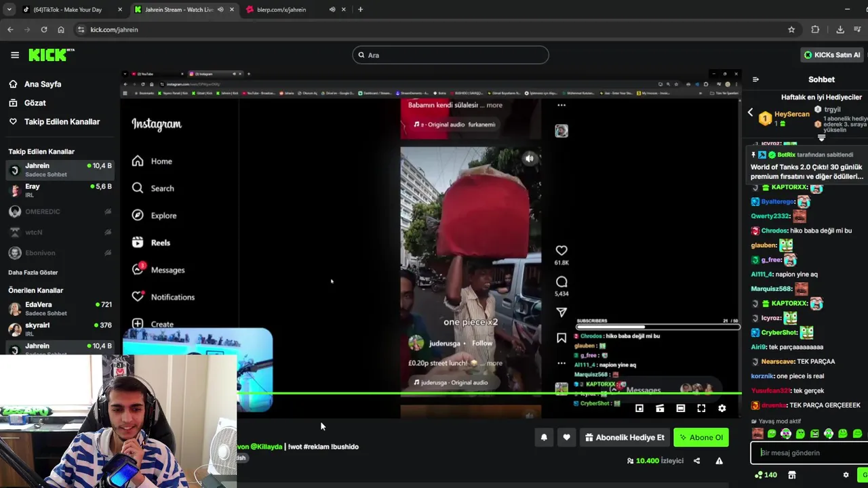This screenshot has height=488, width=868.
Task: Close the Jahrein Stream tab
Action: (232, 9)
